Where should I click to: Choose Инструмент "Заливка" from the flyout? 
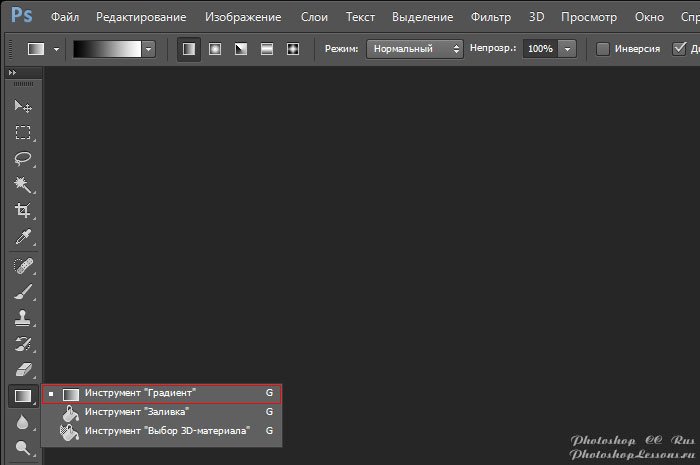point(136,412)
